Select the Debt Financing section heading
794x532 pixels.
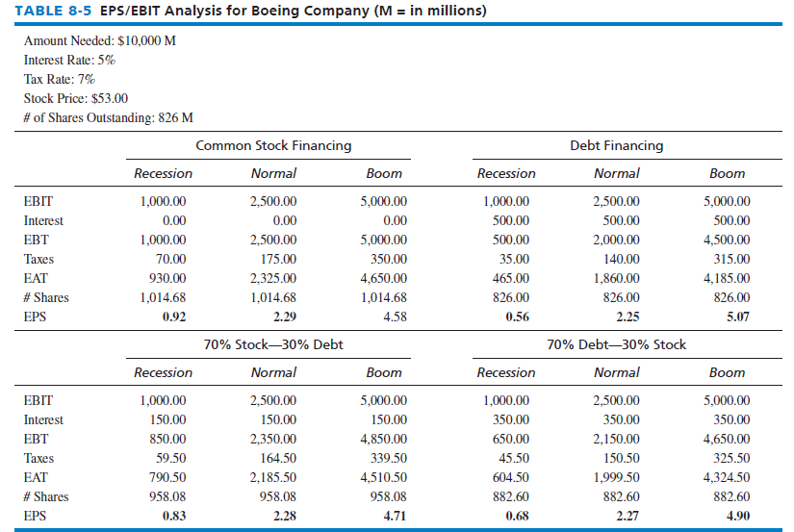[x=616, y=146]
